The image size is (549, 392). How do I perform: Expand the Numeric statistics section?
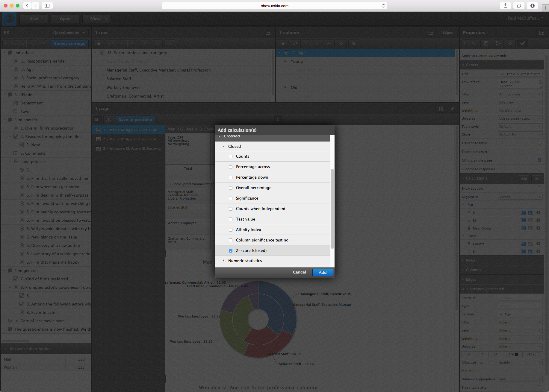tap(224, 261)
